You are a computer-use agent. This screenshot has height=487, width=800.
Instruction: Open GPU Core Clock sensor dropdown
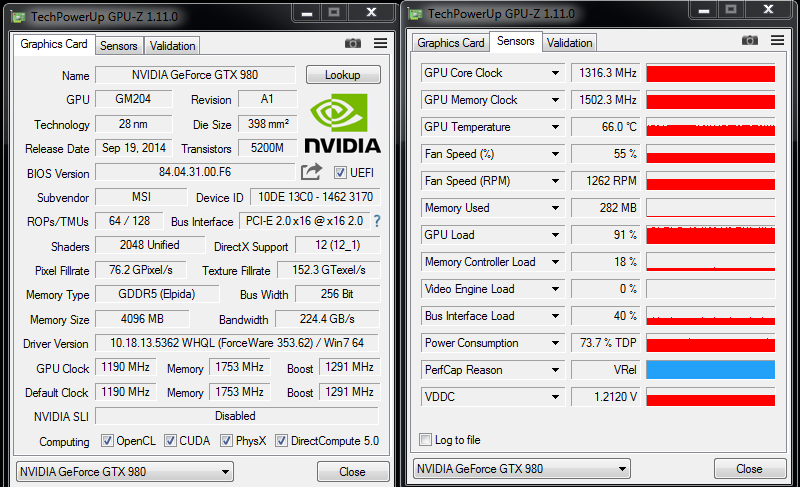tap(555, 73)
